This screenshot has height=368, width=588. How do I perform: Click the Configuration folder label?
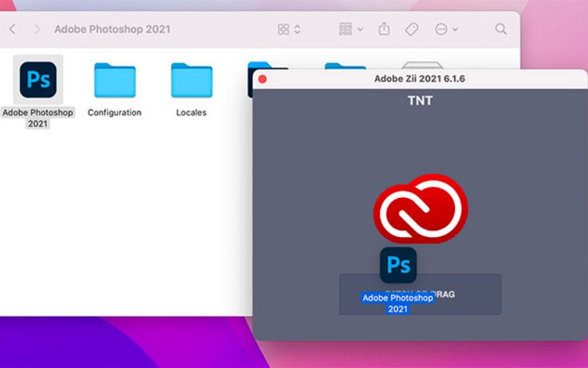pos(115,113)
